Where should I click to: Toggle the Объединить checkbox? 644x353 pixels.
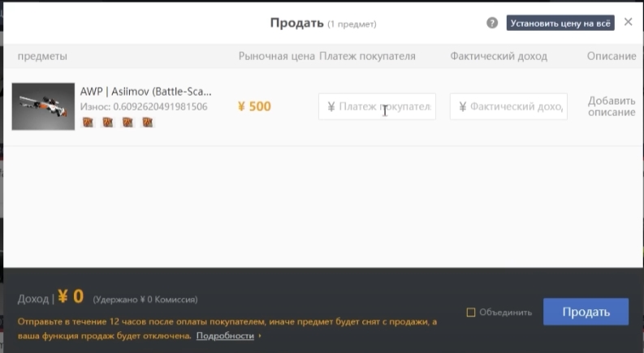471,312
